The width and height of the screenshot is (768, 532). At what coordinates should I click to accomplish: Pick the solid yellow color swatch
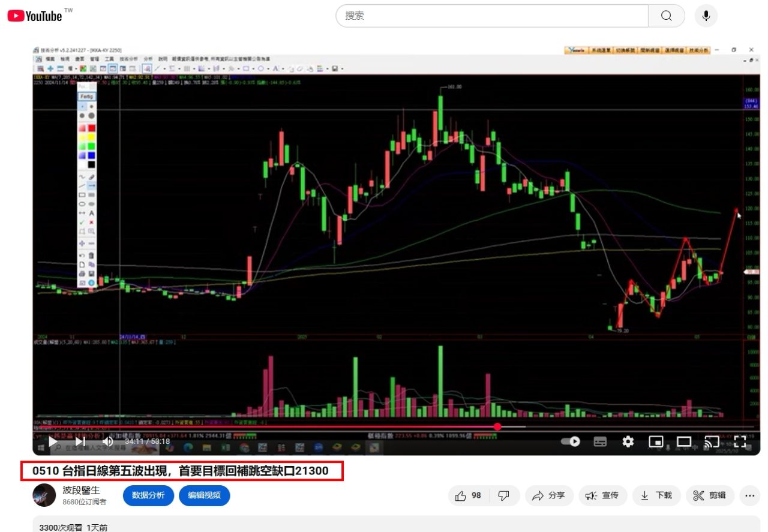91,137
